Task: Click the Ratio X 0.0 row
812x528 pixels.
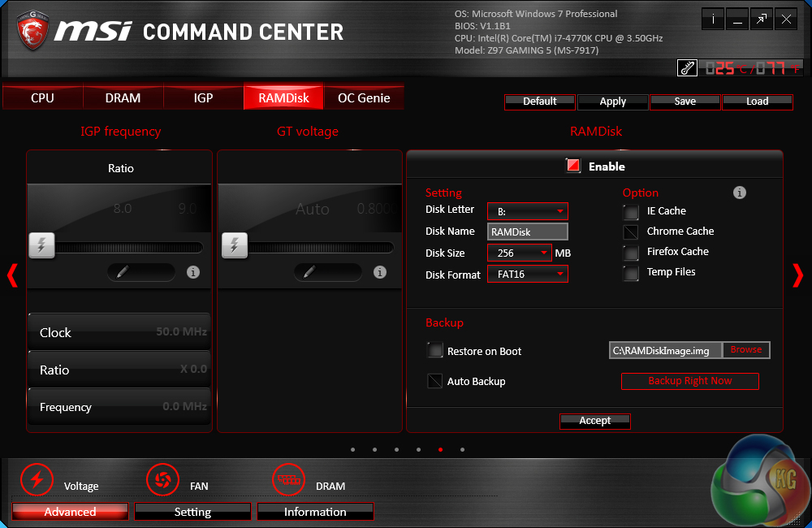Action: [x=119, y=369]
